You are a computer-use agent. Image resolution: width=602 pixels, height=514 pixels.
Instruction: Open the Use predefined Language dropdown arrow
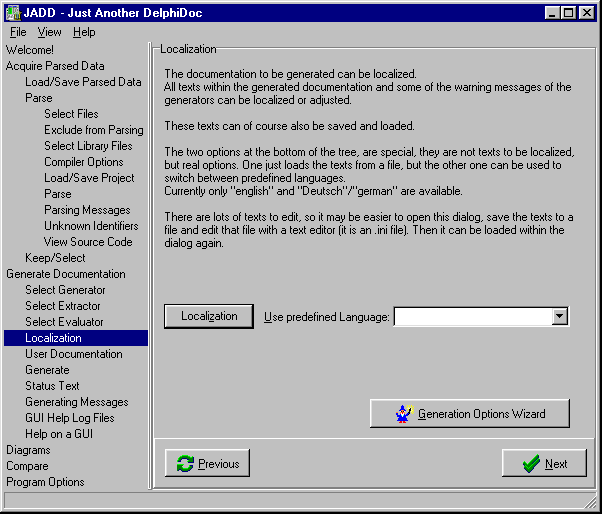pyautogui.click(x=560, y=316)
